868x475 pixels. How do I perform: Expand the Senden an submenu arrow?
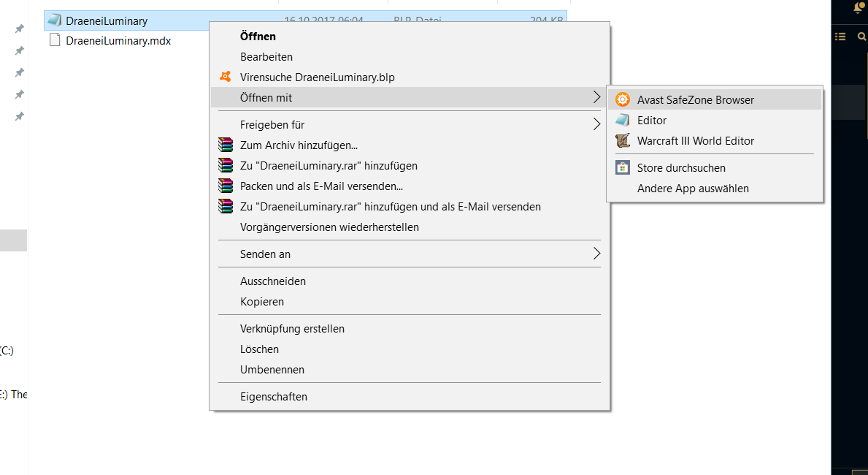[x=596, y=254]
